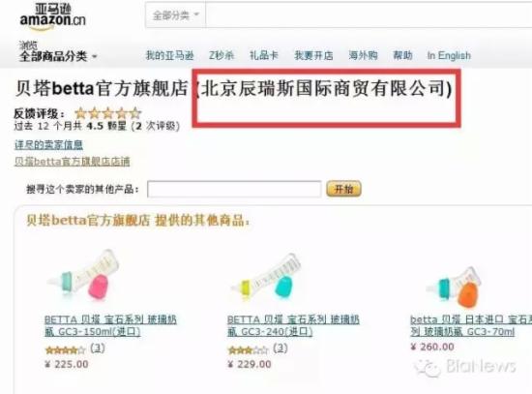Select 我要开店 in the navigation bar
Screen dimensions: 532x394
(x=313, y=55)
